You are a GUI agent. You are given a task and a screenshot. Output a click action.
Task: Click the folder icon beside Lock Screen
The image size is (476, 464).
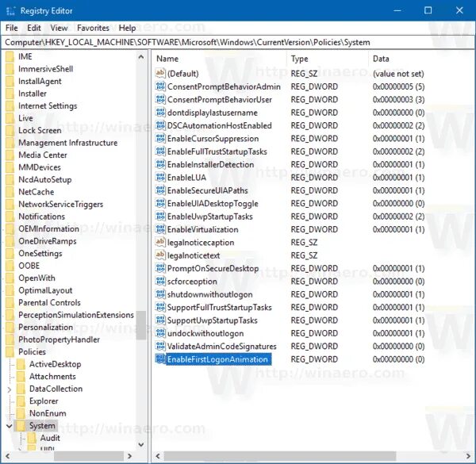pyautogui.click(x=10, y=131)
